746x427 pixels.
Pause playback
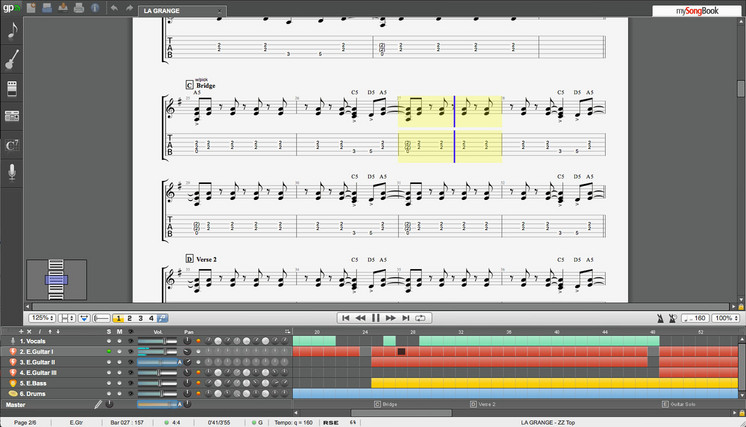[375, 318]
